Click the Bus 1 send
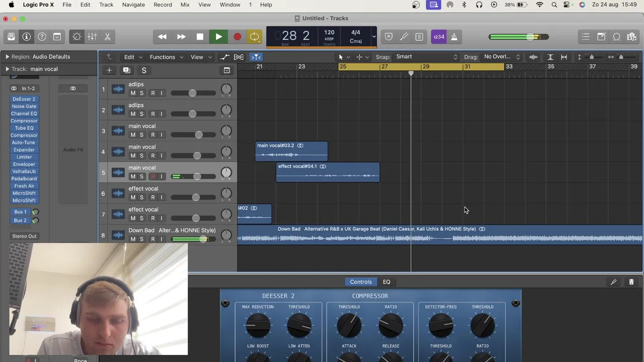Image resolution: width=644 pixels, height=362 pixels. (20, 212)
